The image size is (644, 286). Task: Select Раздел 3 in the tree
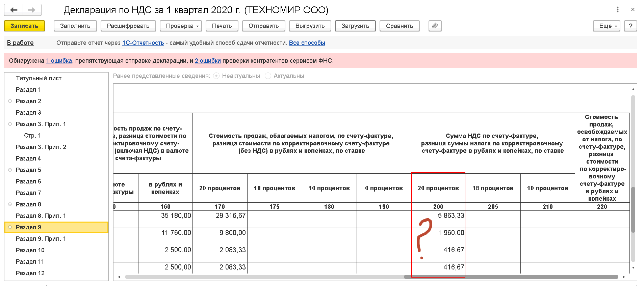tap(28, 113)
